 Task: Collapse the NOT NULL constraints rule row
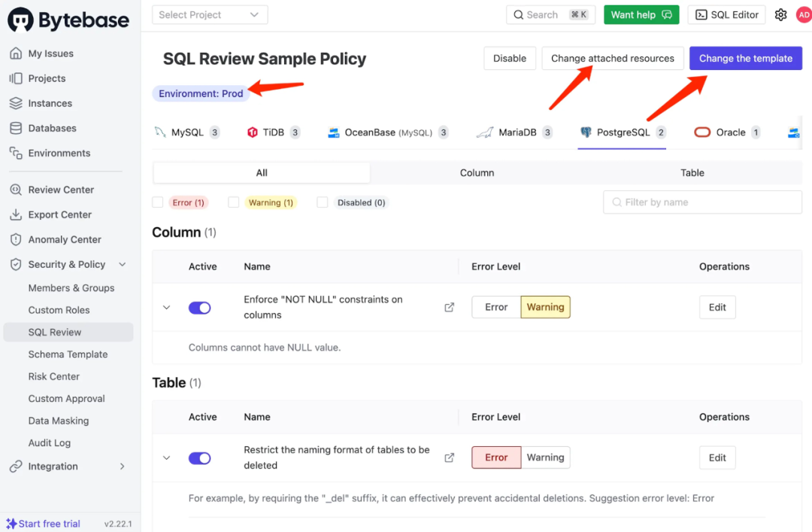166,308
